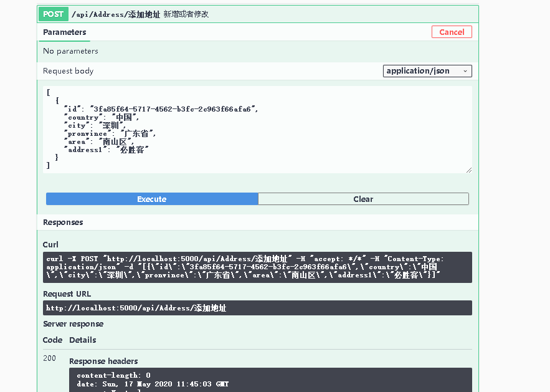Click the Curl label
The image size is (550, 392).
50,244
